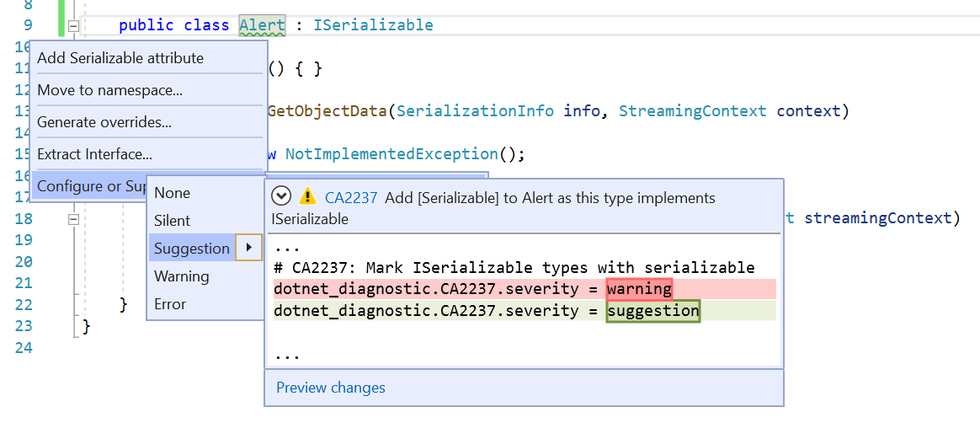
Task: Collapse the Alert class outlining box
Action: pos(74,25)
